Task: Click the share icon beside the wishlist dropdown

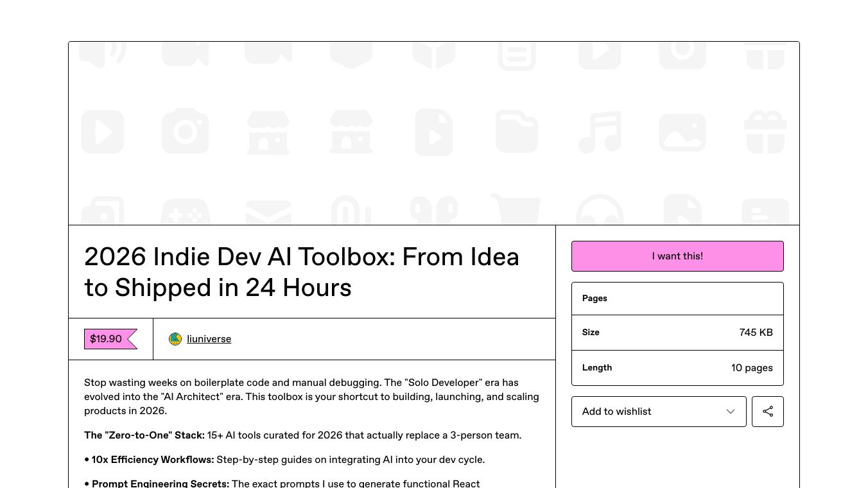Action: click(768, 412)
